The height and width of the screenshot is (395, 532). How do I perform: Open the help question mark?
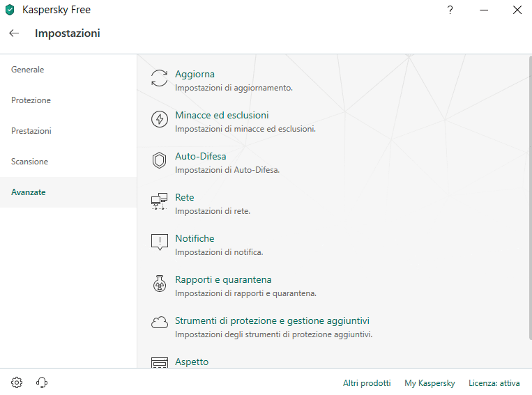450,10
